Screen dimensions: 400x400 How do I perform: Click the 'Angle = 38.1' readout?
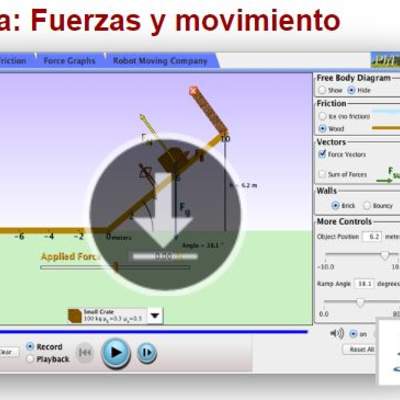203,245
